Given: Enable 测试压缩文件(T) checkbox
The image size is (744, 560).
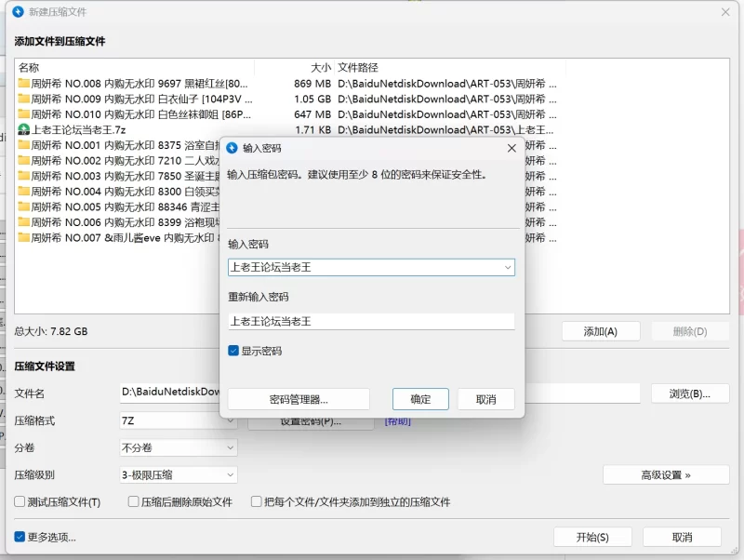Looking at the screenshot, I should click(20, 501).
